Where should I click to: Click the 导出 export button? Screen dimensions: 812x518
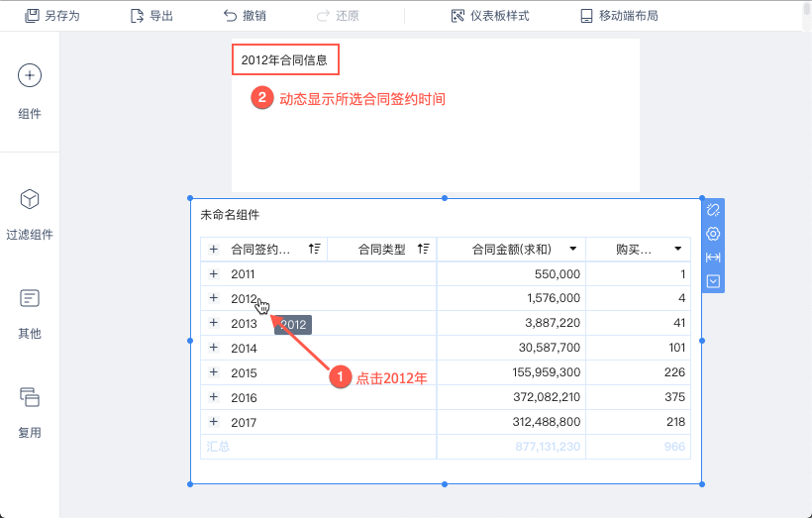(x=152, y=16)
